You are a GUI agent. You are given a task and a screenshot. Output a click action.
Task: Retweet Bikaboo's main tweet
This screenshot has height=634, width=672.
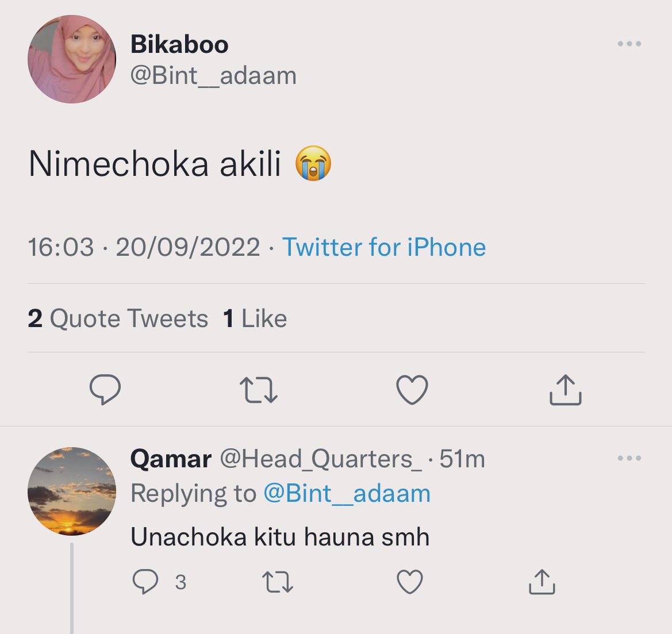[259, 390]
